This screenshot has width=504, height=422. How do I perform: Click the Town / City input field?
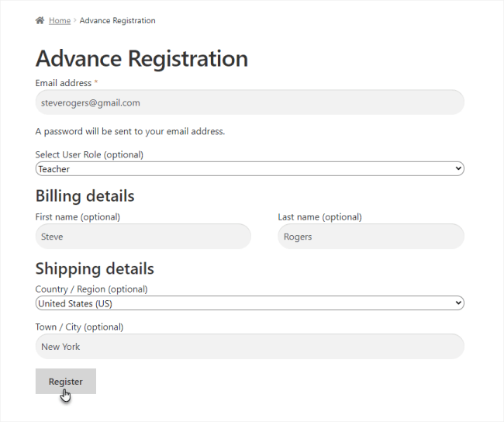click(250, 347)
